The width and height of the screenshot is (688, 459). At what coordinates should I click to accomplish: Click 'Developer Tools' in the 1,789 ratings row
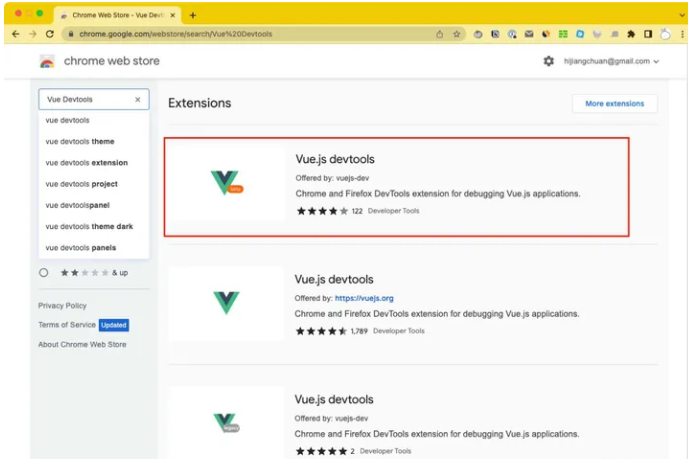(399, 331)
